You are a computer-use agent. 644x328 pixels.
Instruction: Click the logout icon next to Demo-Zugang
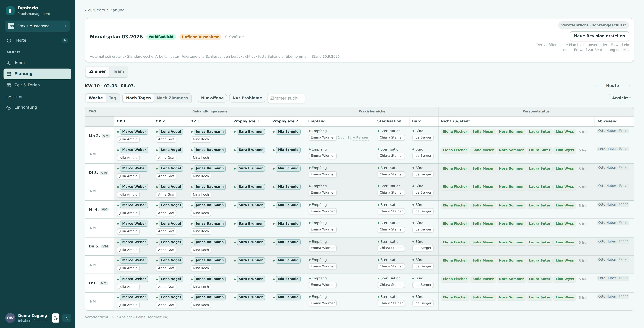point(67,318)
